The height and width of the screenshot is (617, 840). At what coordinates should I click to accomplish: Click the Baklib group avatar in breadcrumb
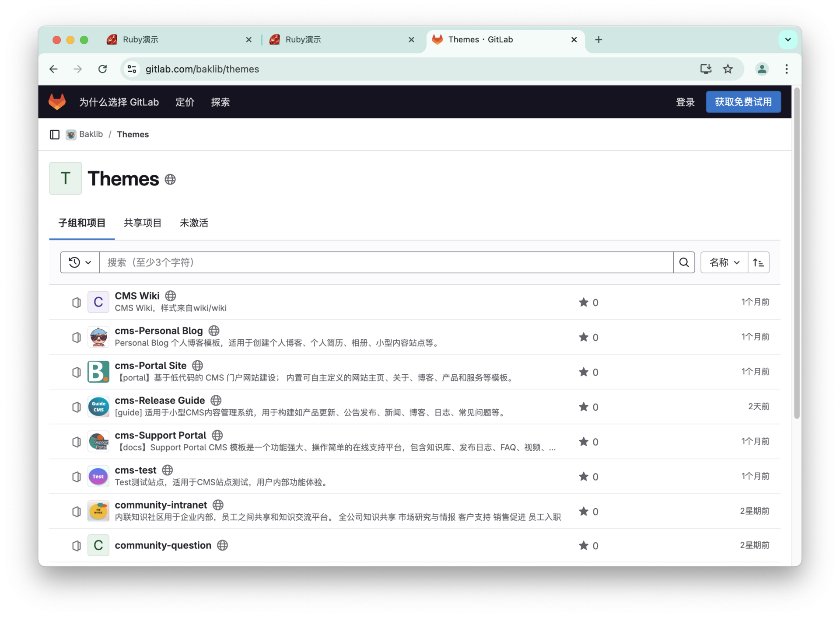(x=71, y=134)
